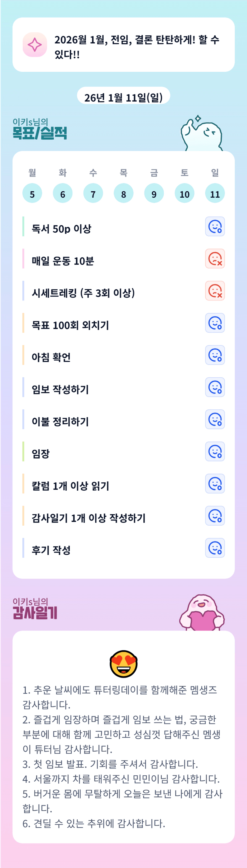Click the success icon next to 임보 작성하기
Image resolution: width=247 pixels, height=868 pixels.
(215, 387)
